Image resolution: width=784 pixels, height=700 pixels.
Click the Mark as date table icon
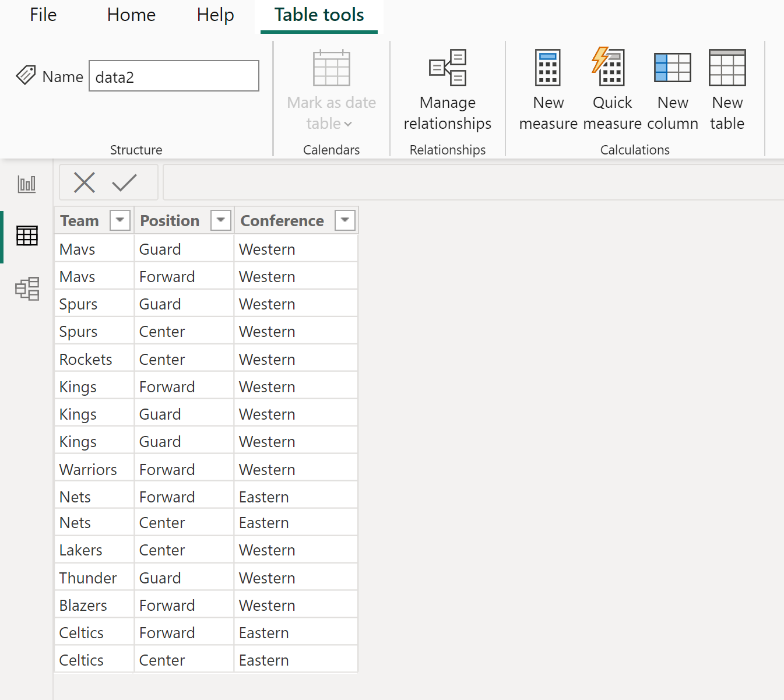point(332,68)
